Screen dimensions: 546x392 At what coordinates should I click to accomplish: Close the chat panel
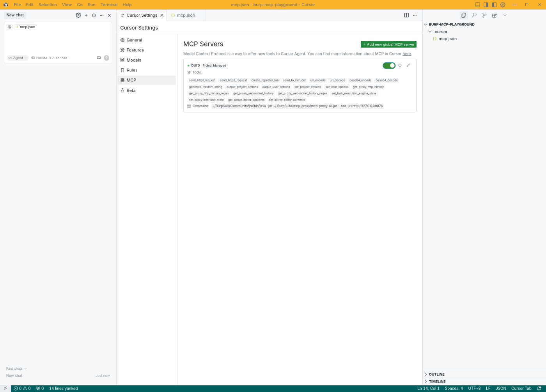(x=109, y=15)
